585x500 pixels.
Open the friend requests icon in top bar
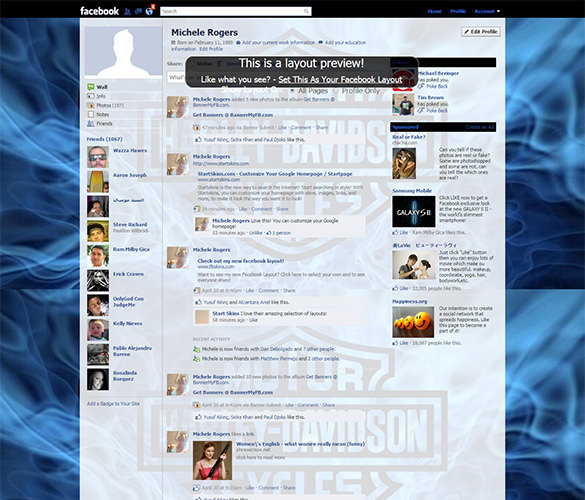[x=127, y=12]
